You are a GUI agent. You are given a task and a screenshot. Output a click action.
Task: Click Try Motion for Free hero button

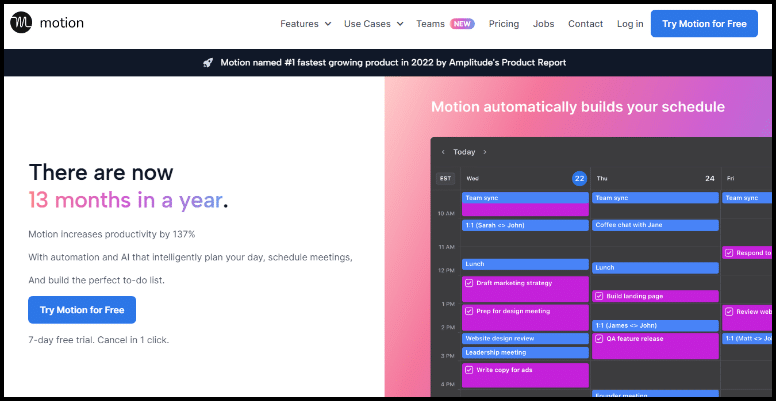[x=82, y=310]
